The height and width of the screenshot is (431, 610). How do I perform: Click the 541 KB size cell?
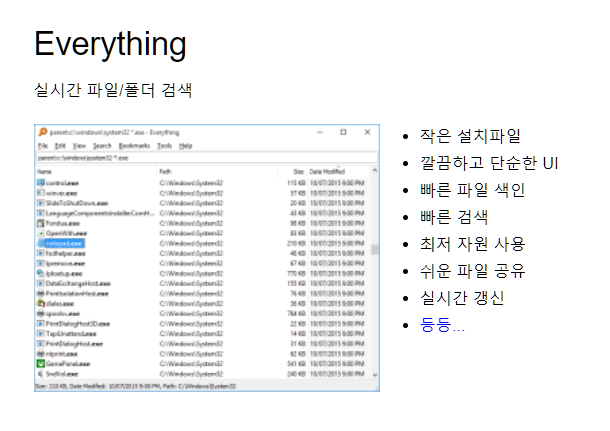pyautogui.click(x=296, y=364)
